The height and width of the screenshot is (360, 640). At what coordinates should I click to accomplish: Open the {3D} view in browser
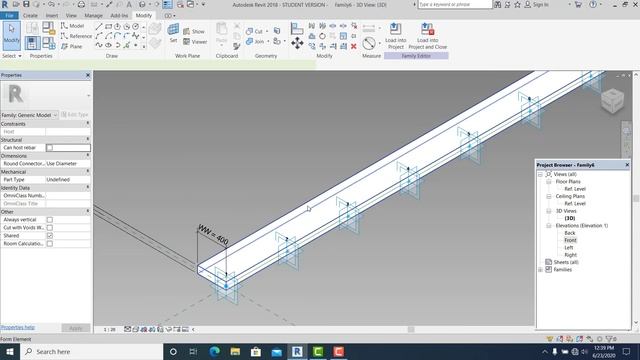570,218
